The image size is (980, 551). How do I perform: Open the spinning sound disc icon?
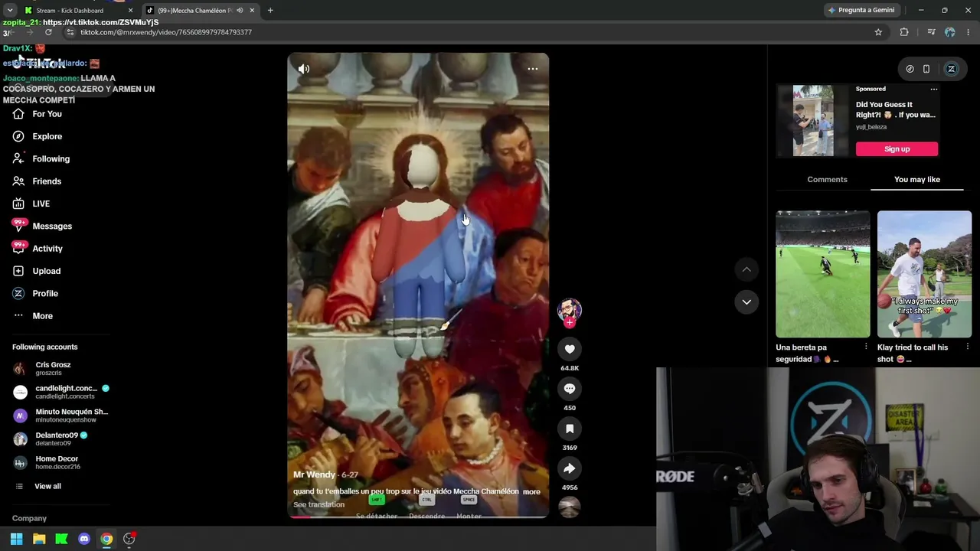pos(569,507)
